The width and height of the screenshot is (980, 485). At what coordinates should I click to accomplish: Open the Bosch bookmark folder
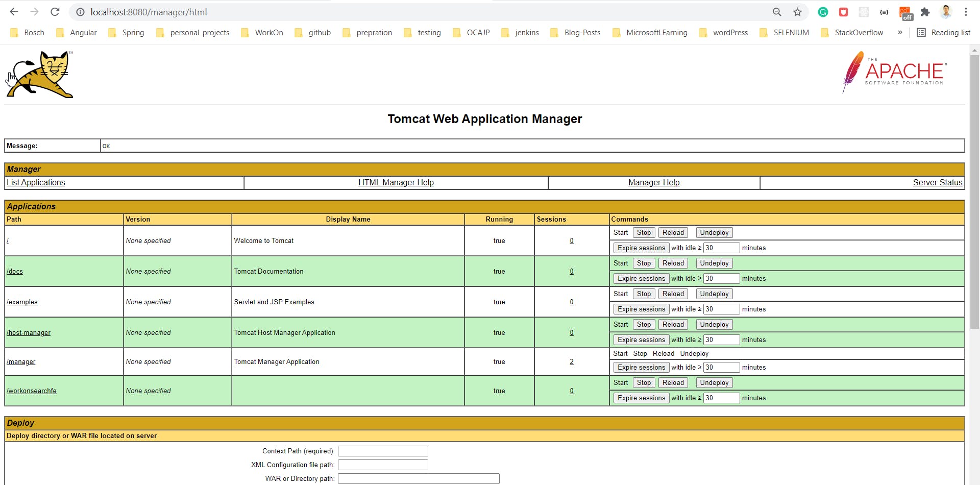(x=28, y=32)
